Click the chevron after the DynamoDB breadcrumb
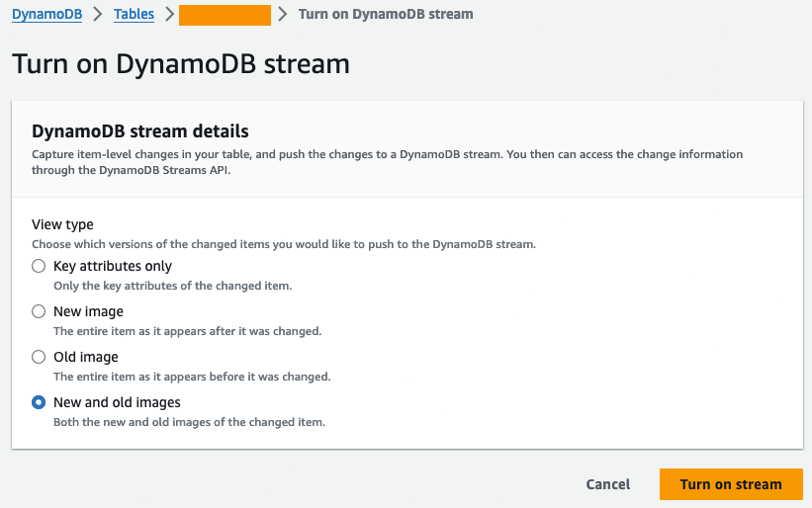Screen dimensions: 812x508 click(98, 15)
